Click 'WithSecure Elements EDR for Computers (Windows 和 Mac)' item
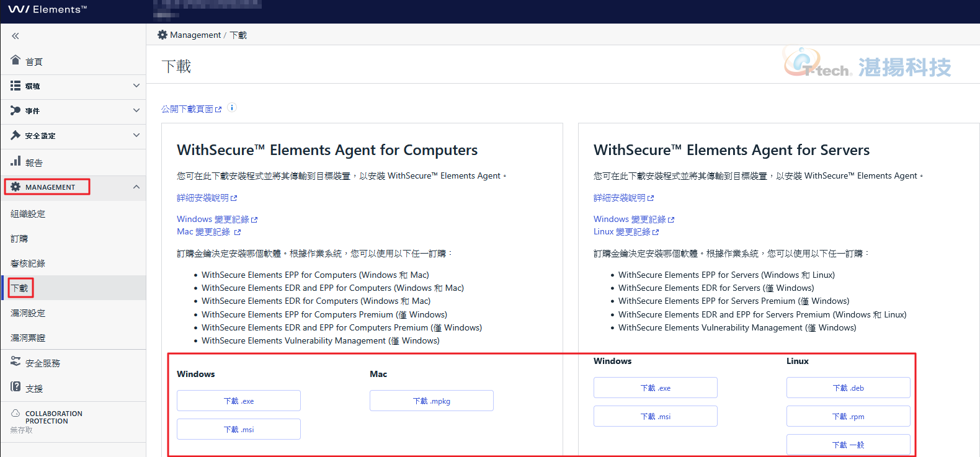 point(316,301)
